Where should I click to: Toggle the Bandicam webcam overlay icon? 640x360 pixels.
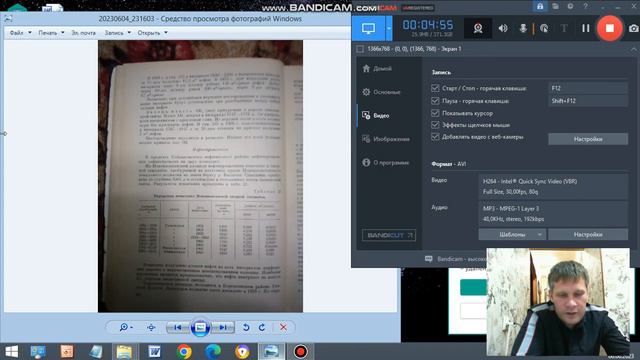478,28
